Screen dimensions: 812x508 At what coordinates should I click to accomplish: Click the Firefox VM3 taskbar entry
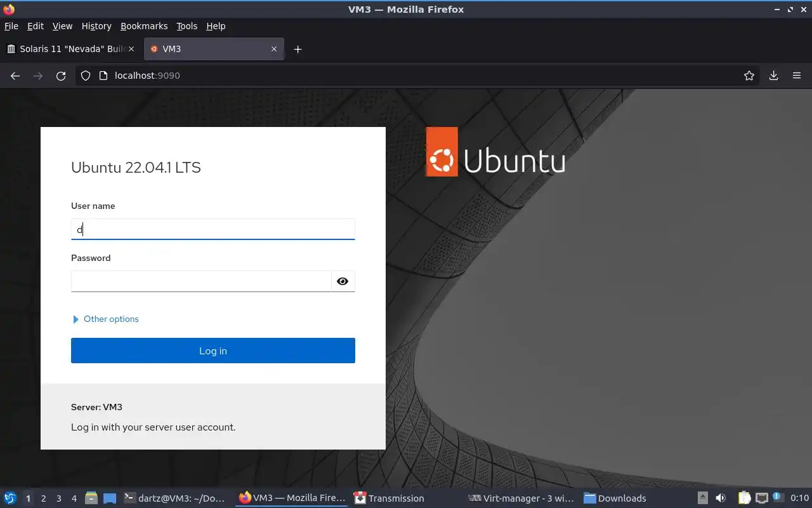(292, 498)
